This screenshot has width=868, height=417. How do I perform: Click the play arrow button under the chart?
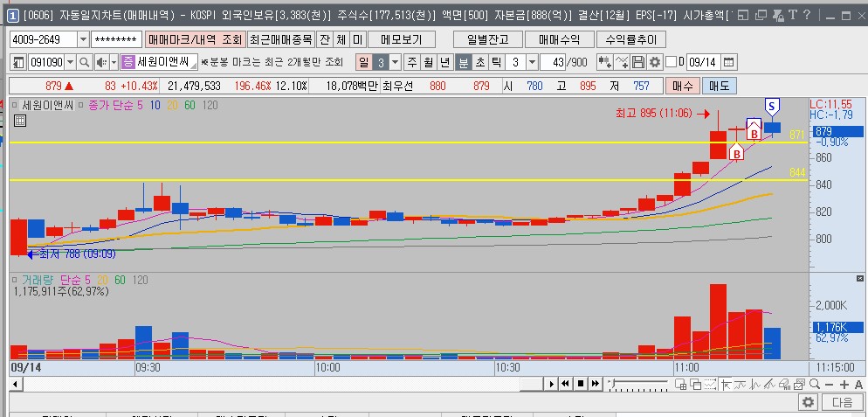(x=551, y=383)
